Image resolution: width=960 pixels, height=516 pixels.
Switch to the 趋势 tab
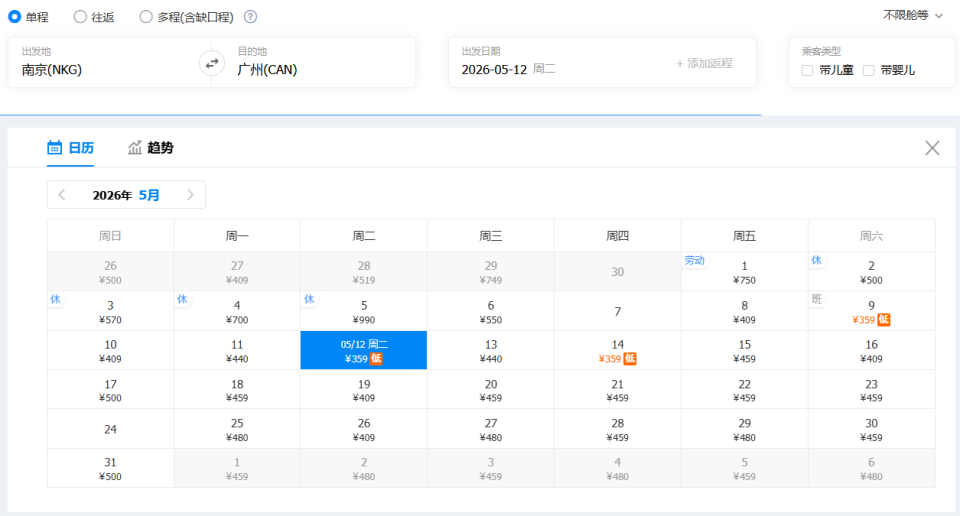[151, 148]
